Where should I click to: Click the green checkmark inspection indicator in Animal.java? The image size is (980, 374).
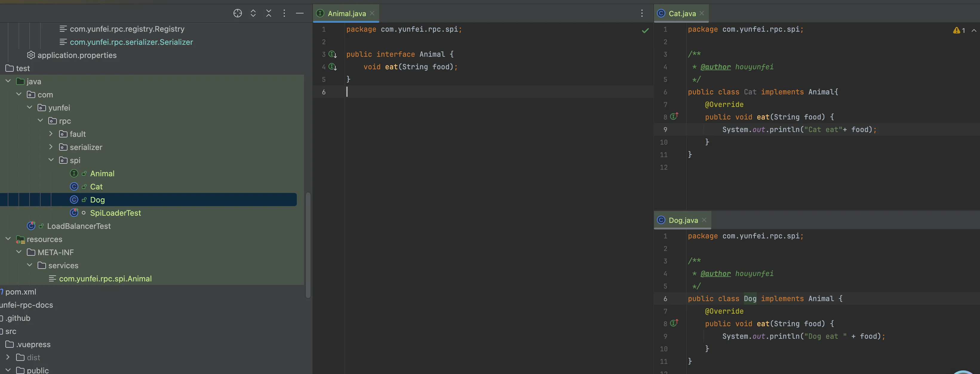pyautogui.click(x=645, y=30)
